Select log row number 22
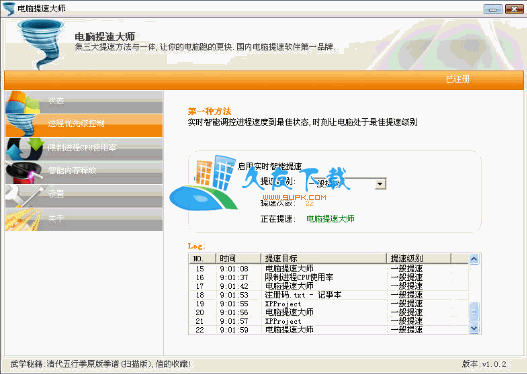This screenshot has height=374, width=527. point(200,330)
